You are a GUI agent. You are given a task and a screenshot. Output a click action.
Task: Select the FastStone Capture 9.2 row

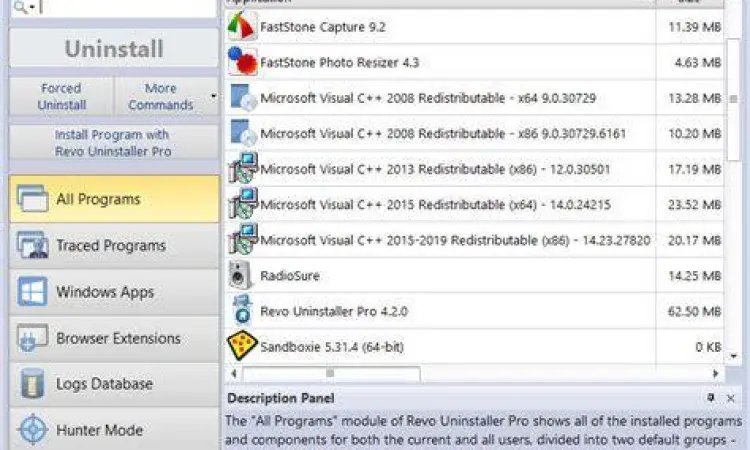point(474,26)
